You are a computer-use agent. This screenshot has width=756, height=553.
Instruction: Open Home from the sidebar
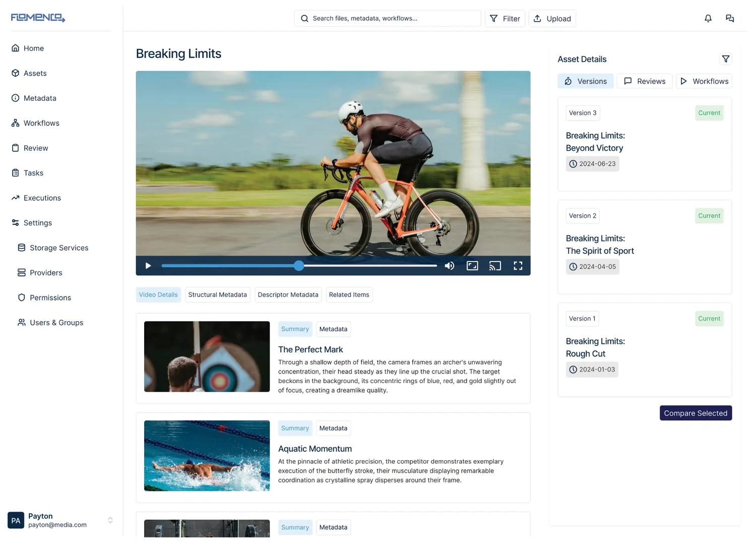28,48
